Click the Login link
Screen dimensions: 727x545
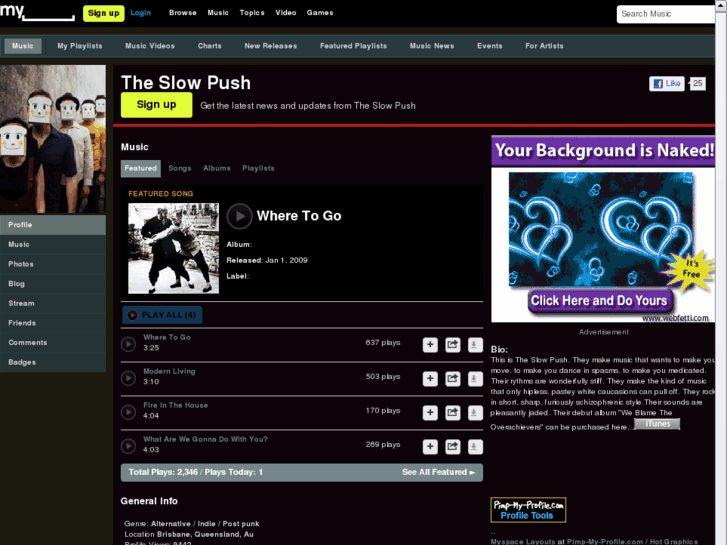pos(140,13)
